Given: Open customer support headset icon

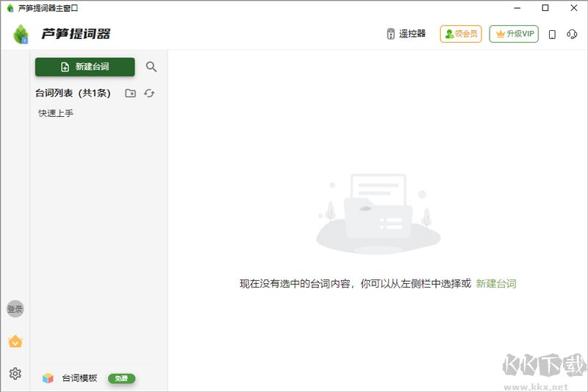Looking at the screenshot, I should (x=572, y=34).
